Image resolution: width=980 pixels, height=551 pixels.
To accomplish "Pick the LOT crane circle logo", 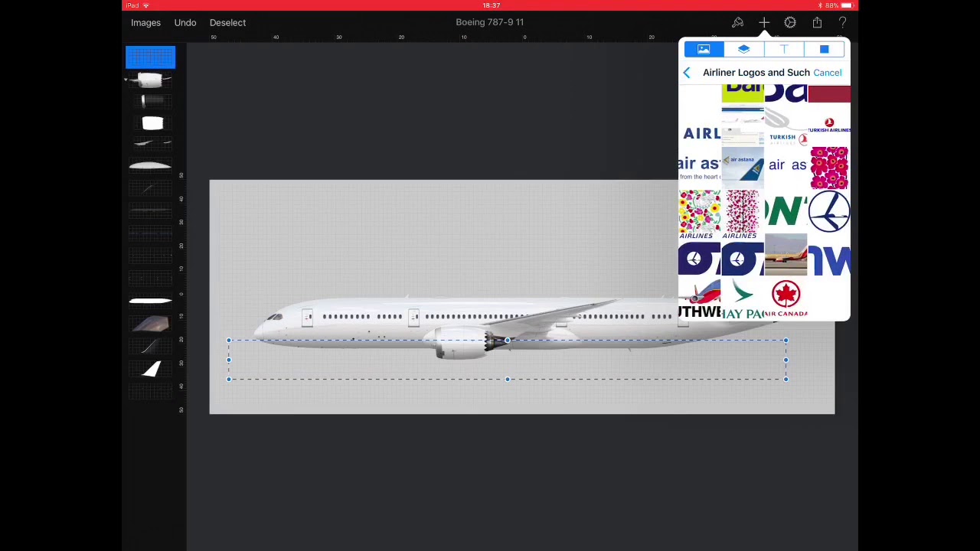I will 829,210.
